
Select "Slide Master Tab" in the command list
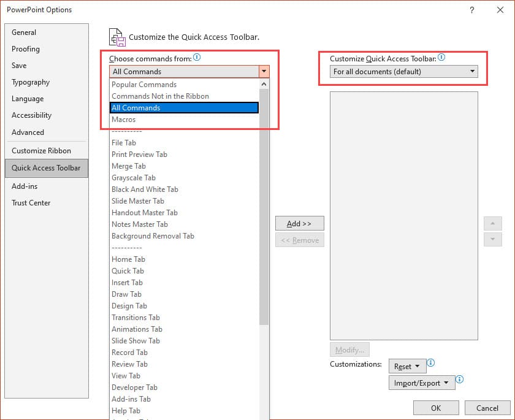[138, 200]
